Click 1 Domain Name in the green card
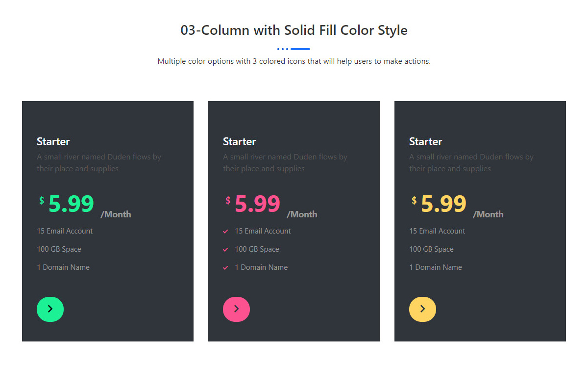The height and width of the screenshot is (366, 588). point(63,267)
